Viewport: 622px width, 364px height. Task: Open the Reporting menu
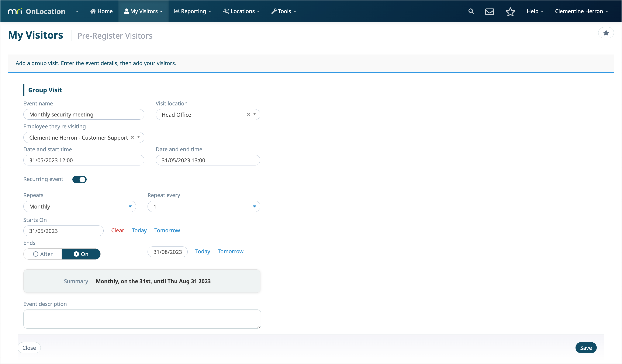click(x=193, y=11)
